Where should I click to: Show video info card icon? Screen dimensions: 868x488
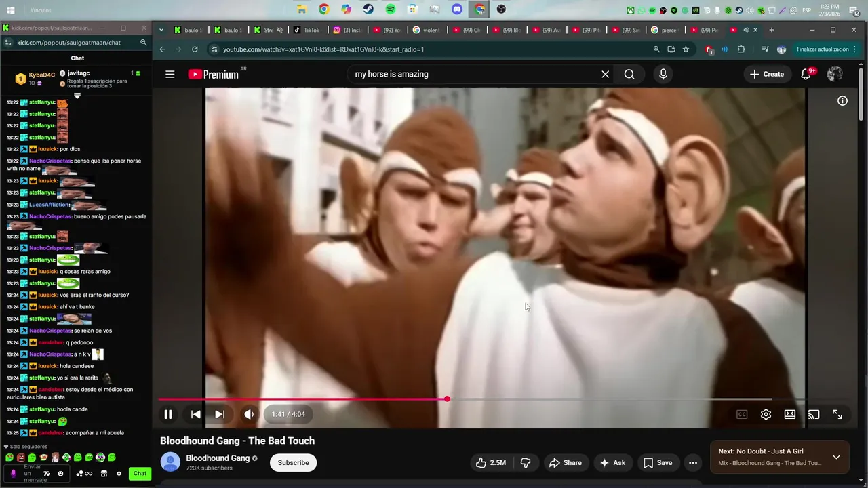[x=842, y=100]
